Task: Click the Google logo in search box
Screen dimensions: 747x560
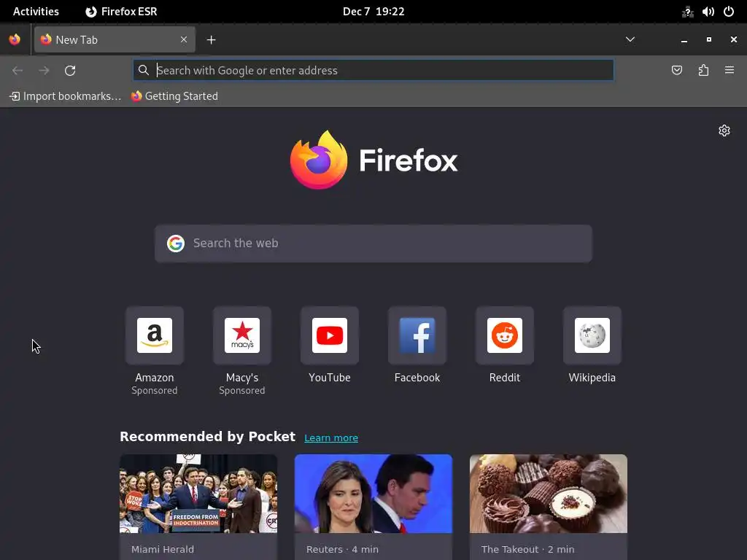Action: click(176, 244)
